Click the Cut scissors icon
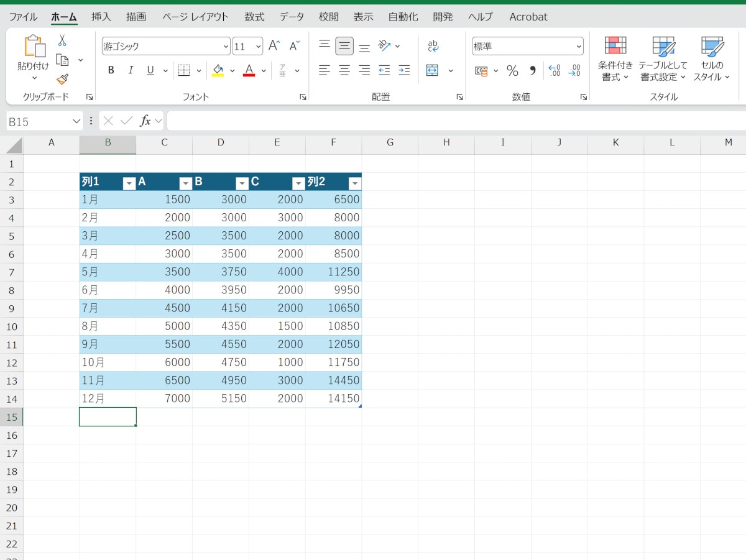746x560 pixels. [x=62, y=41]
